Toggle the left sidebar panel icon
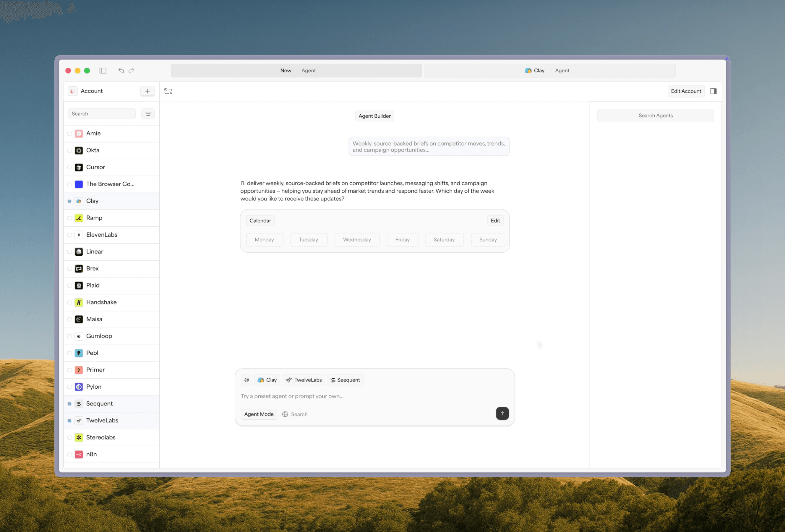 pos(103,71)
